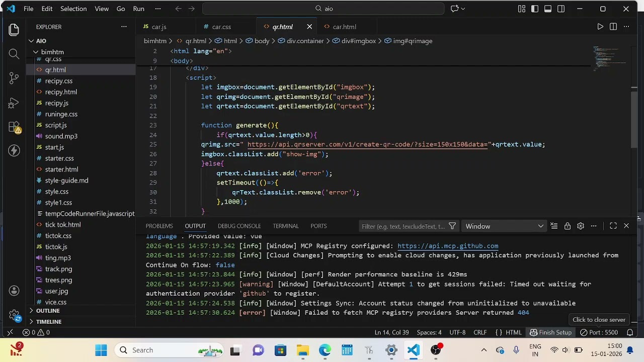Open the editor more actions menu

pos(626,27)
